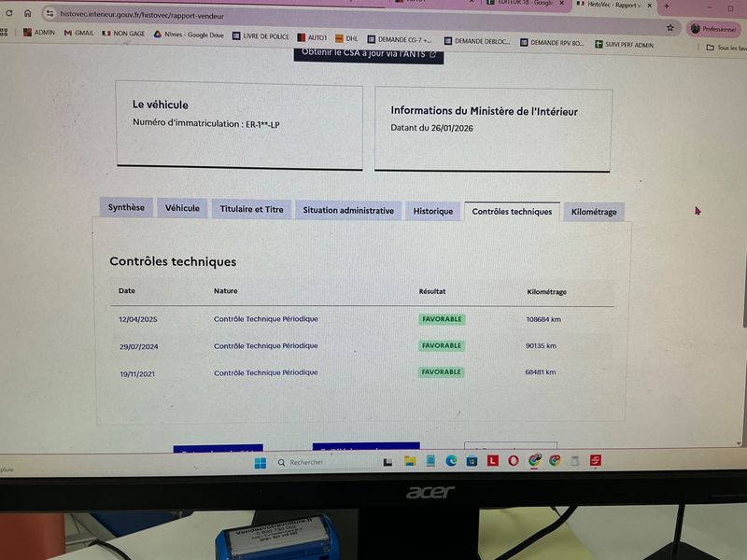Open the NON GAGE bookmark

point(123,34)
